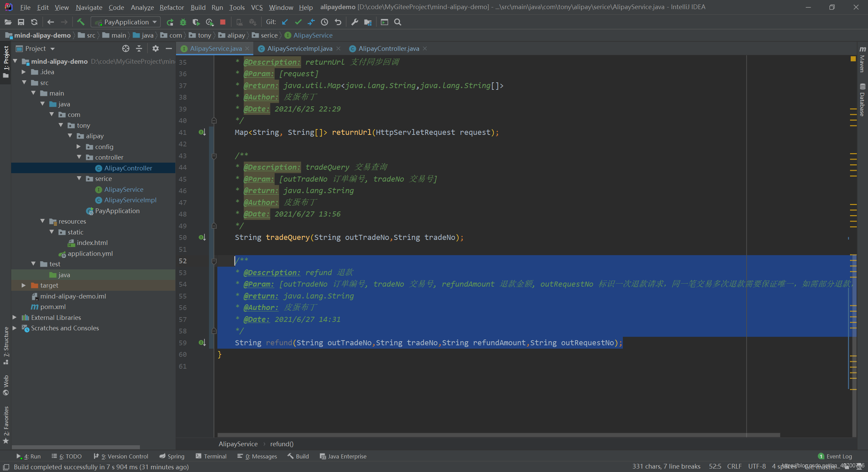Open the Refactor menu
The height and width of the screenshot is (472, 868).
click(172, 7)
